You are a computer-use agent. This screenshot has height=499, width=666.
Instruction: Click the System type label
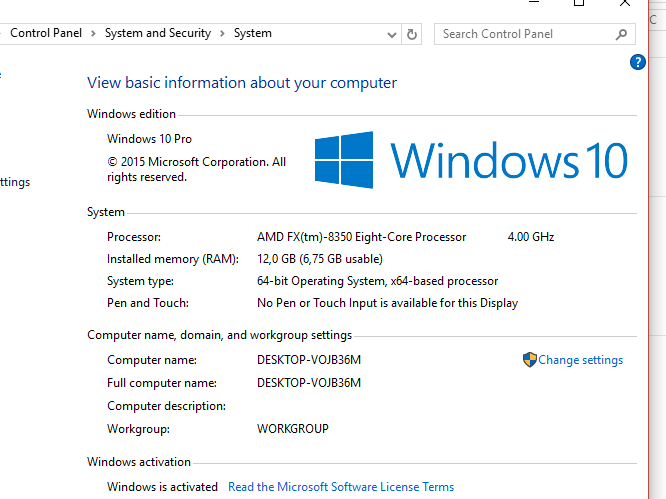point(140,281)
